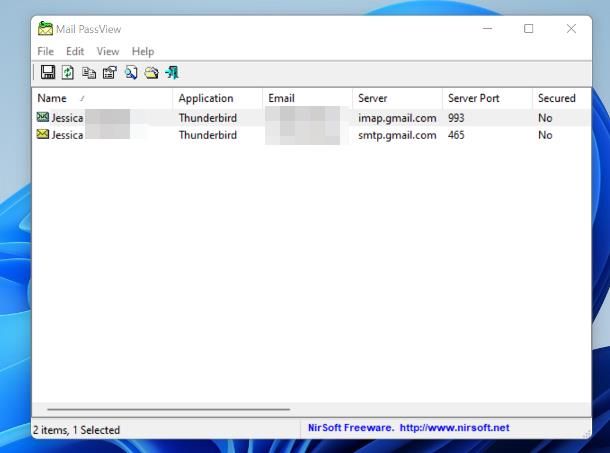Open the Properties toolbar icon
The height and width of the screenshot is (453, 610).
click(110, 73)
